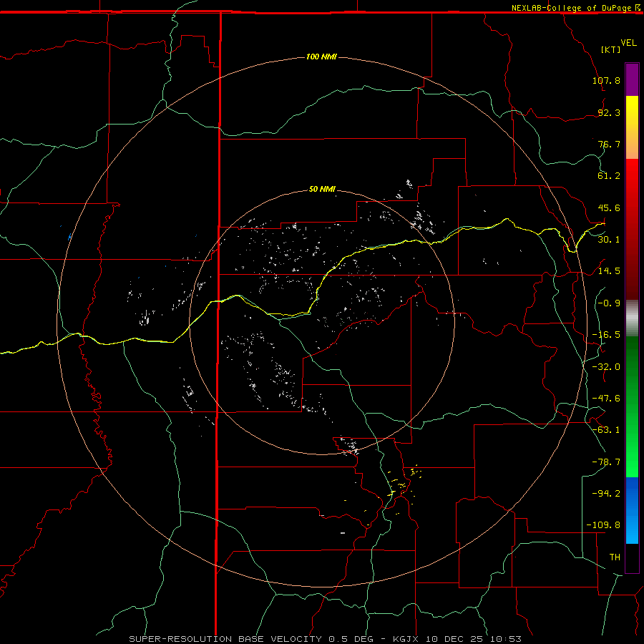644x644 pixels.
Task: Click the blue segment of velocity color bar
Action: tap(632, 510)
